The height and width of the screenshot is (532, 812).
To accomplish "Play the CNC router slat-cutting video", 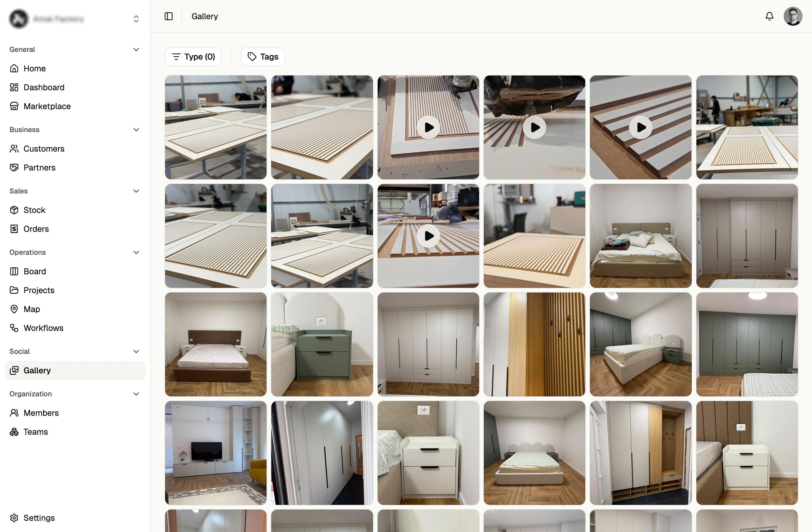I will click(428, 127).
